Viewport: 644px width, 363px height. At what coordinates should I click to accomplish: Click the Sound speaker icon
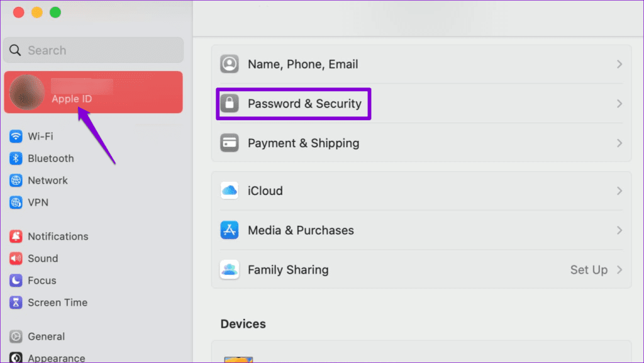(x=16, y=258)
